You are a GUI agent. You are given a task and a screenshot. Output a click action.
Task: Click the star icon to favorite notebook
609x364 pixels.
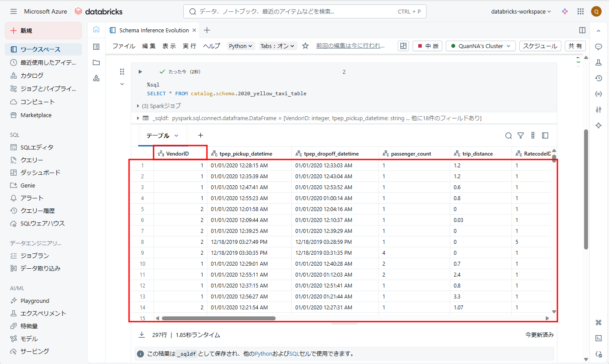[x=305, y=46]
